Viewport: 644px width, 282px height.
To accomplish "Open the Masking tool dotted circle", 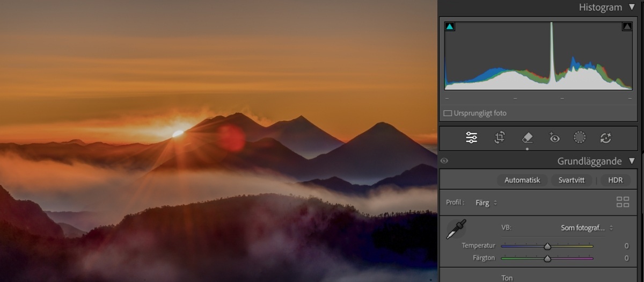I will click(x=580, y=138).
